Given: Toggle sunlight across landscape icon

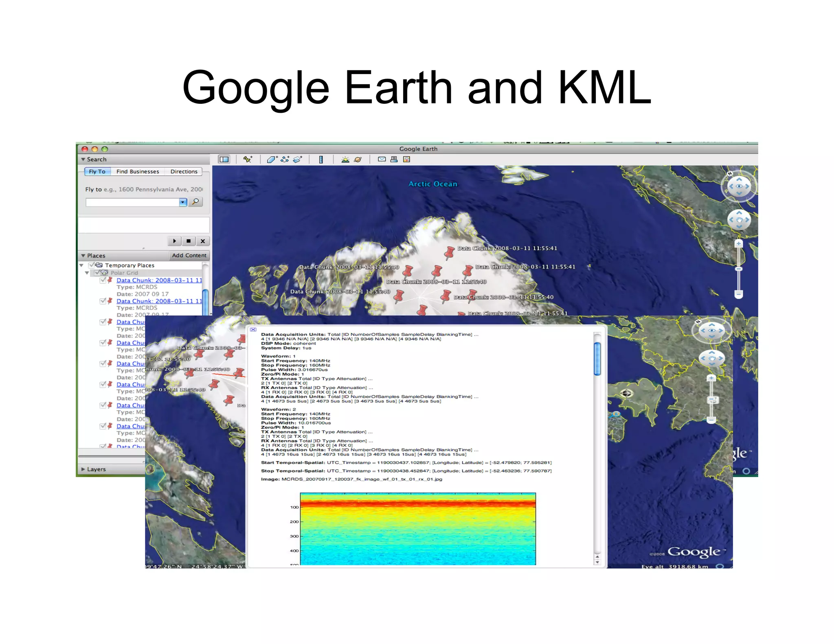Looking at the screenshot, I should [345, 160].
